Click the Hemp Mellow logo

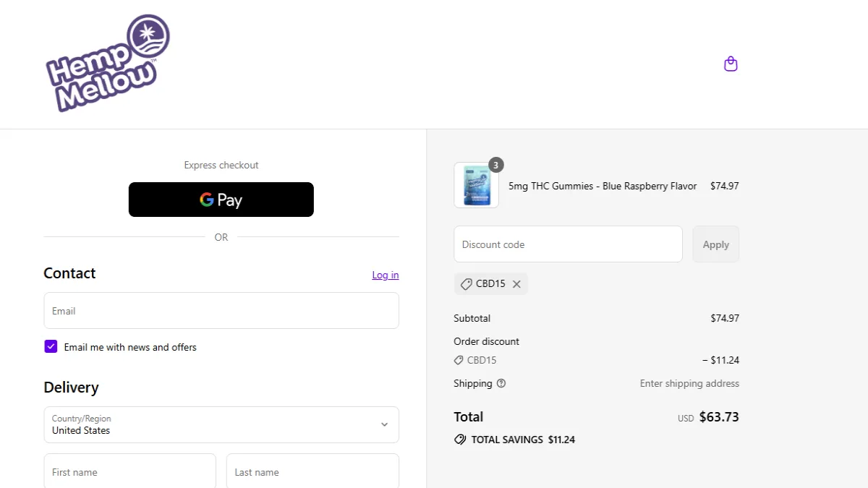(x=108, y=64)
